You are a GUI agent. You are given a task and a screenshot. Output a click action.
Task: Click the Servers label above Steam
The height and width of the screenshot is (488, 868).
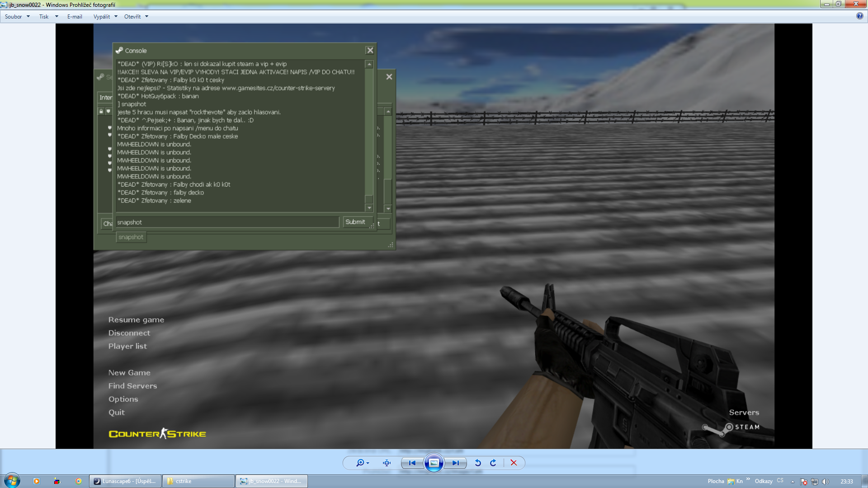tap(744, 412)
